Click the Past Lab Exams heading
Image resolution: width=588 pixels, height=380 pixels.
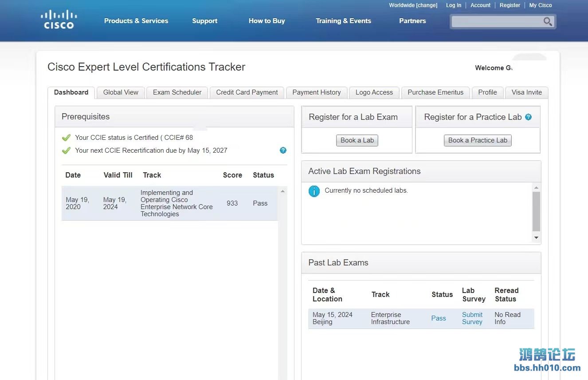pyautogui.click(x=338, y=263)
